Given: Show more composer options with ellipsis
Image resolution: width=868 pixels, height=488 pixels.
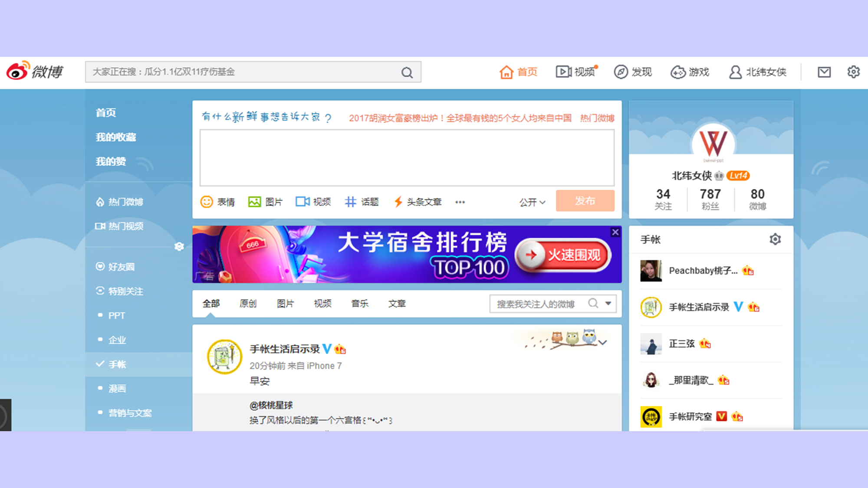Looking at the screenshot, I should 460,202.
